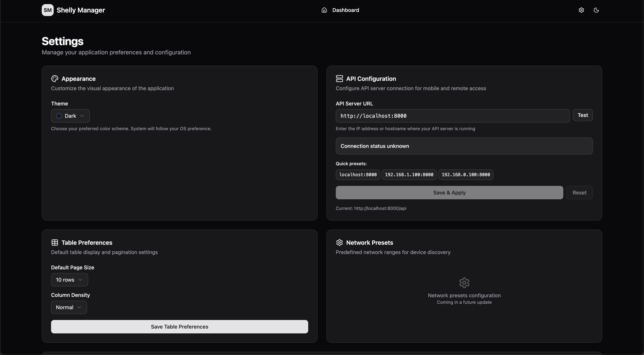Click the Dashboard home icon

pos(324,10)
